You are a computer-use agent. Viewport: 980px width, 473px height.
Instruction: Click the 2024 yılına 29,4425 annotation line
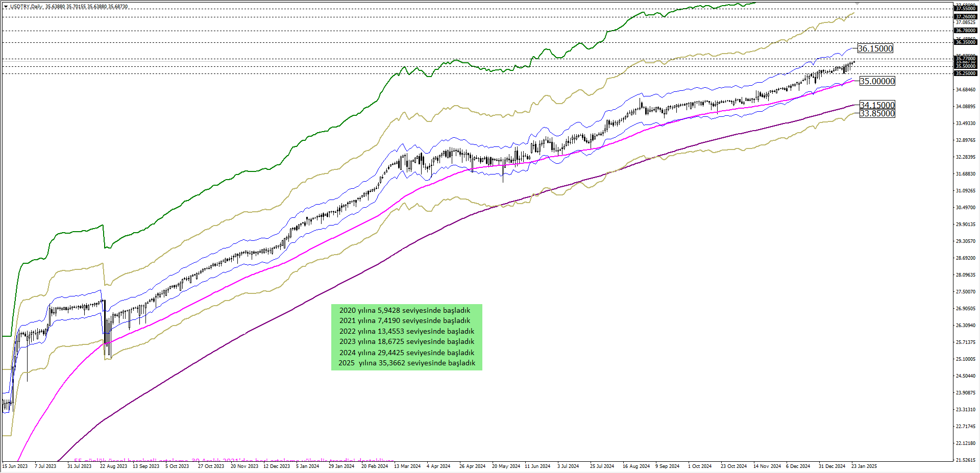407,353
